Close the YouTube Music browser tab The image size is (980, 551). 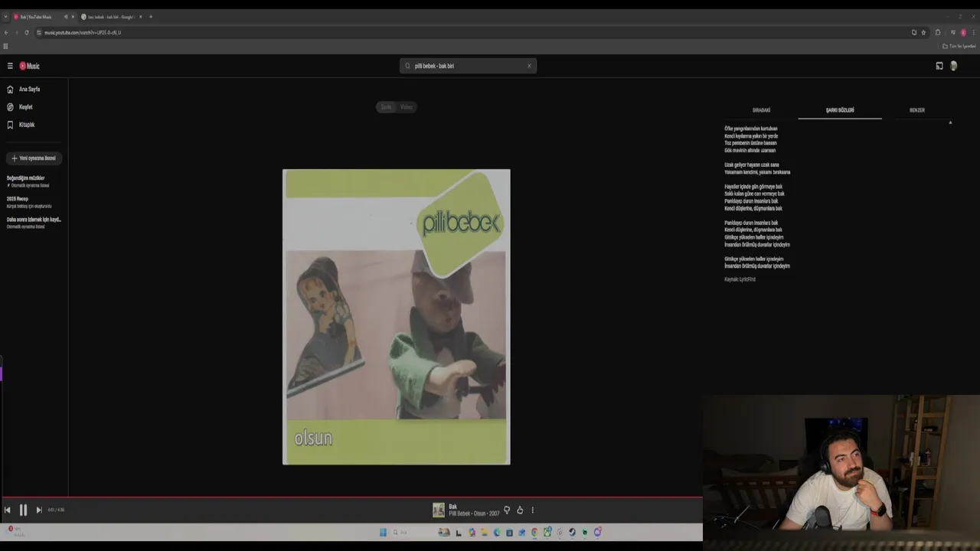pos(73,17)
